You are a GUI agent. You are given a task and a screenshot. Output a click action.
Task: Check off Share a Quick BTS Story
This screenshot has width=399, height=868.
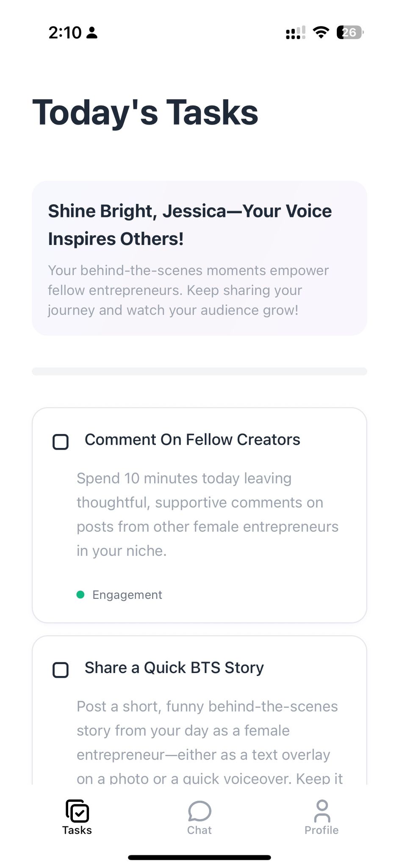[x=61, y=670]
